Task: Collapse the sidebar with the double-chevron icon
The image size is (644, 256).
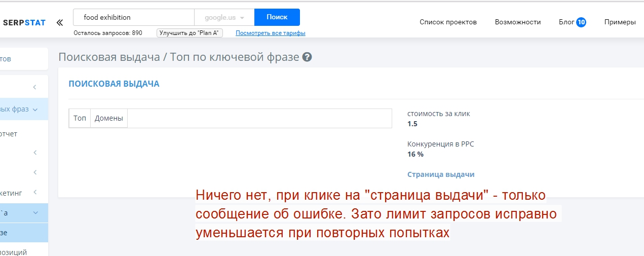Action: 60,22
